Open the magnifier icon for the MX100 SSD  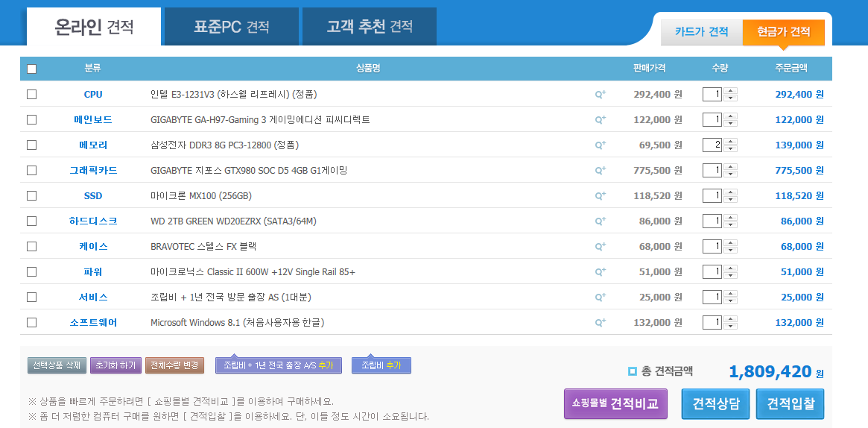tap(600, 196)
